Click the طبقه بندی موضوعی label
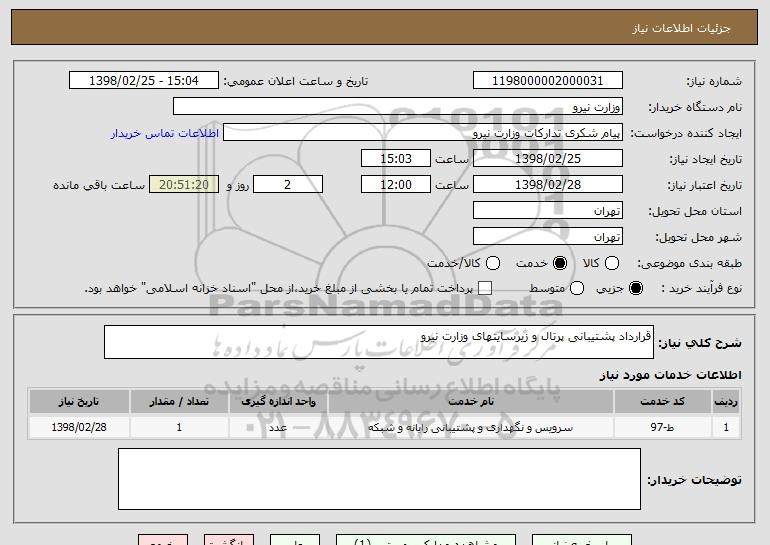Screen dimensions: 770x545 [689, 263]
